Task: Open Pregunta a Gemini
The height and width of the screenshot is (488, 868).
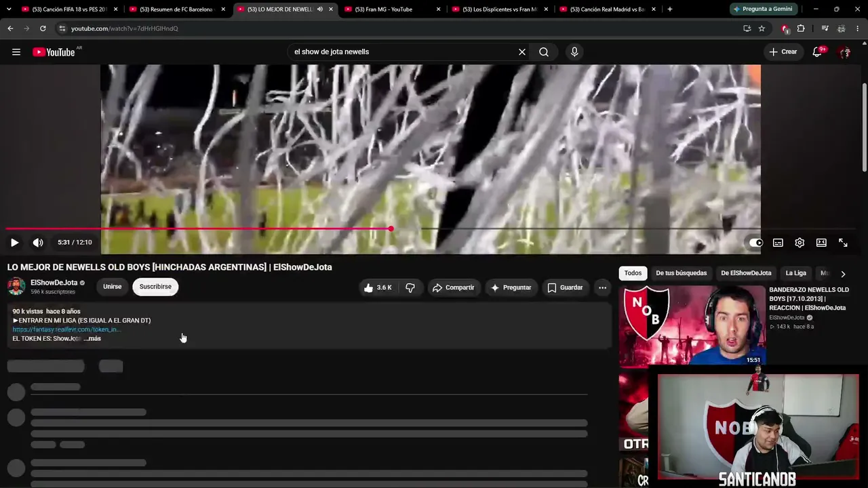Action: [763, 9]
